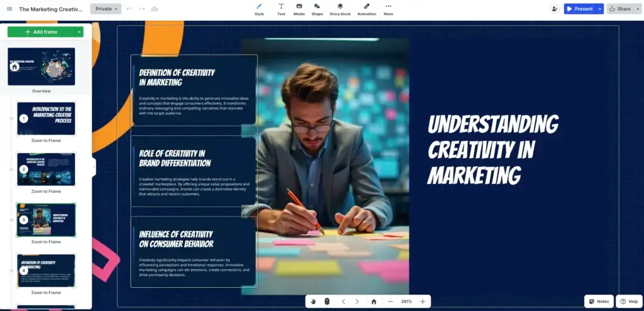This screenshot has height=311, width=644.
Task: Click the paragraph under Influence of Creativity
Action: coord(194,268)
